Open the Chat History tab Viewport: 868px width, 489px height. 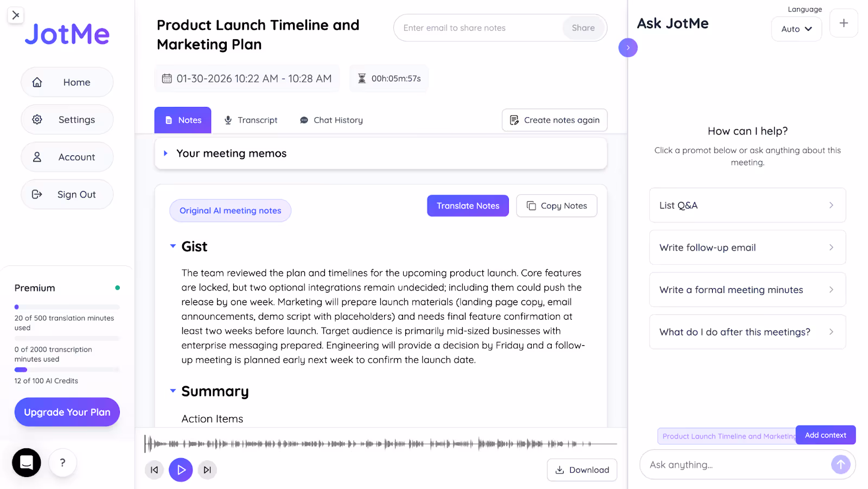(x=331, y=120)
